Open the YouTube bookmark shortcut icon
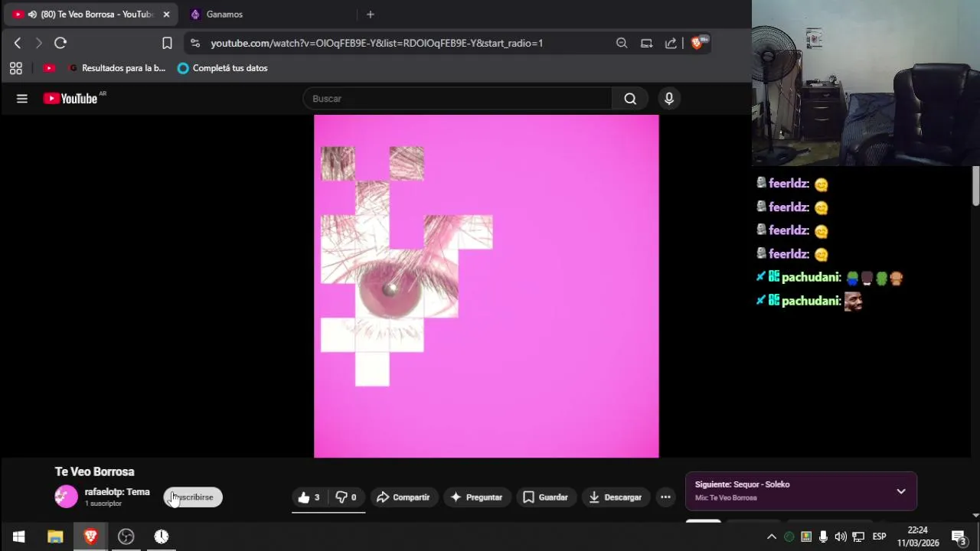 coord(49,68)
